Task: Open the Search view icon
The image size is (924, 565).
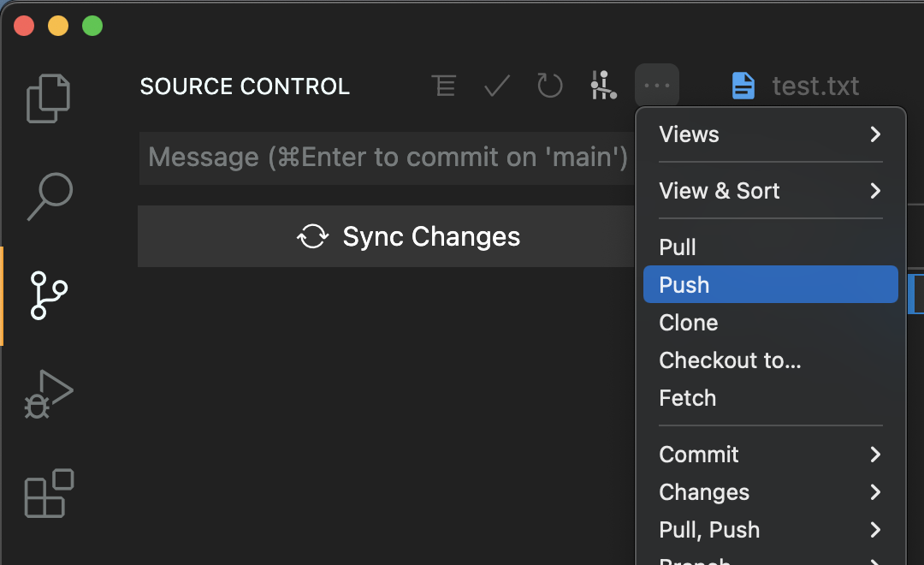Action: 50,197
